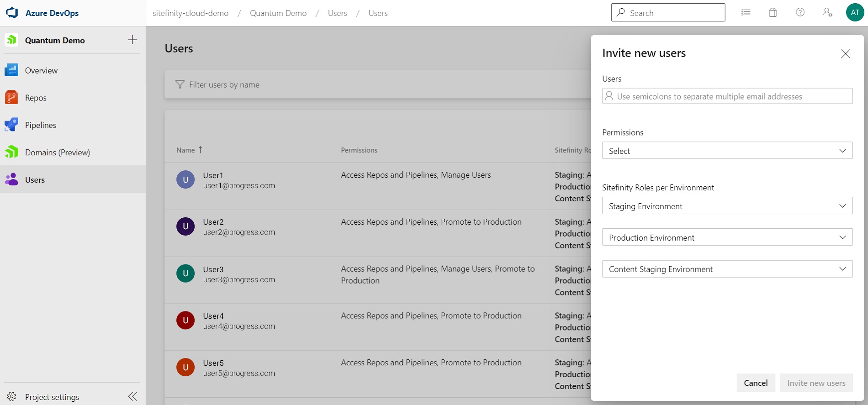Screen dimensions: 868x405
Task: Expand the Content Staging Environment dropdown
Action: click(727, 269)
